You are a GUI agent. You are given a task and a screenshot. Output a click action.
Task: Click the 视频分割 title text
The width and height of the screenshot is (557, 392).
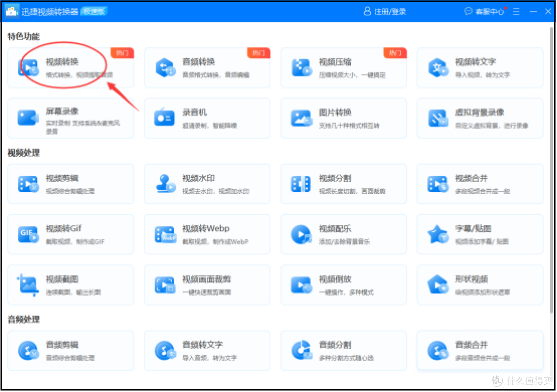(335, 178)
